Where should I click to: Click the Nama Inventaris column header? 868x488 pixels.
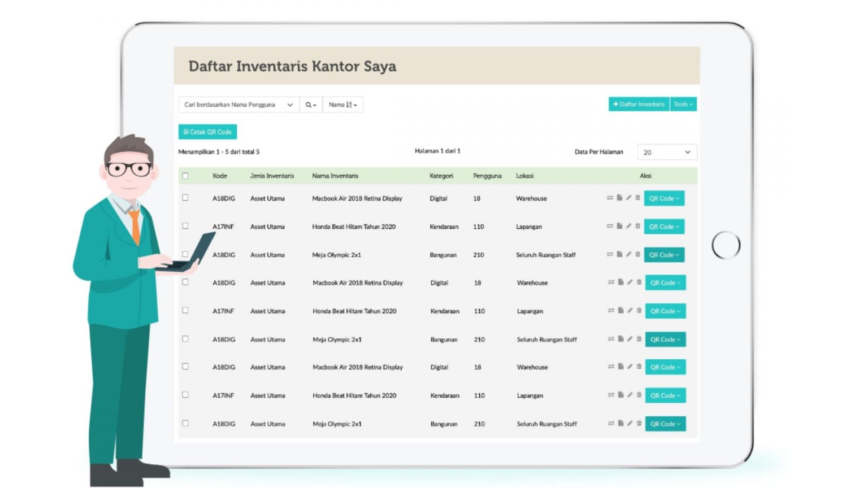335,176
